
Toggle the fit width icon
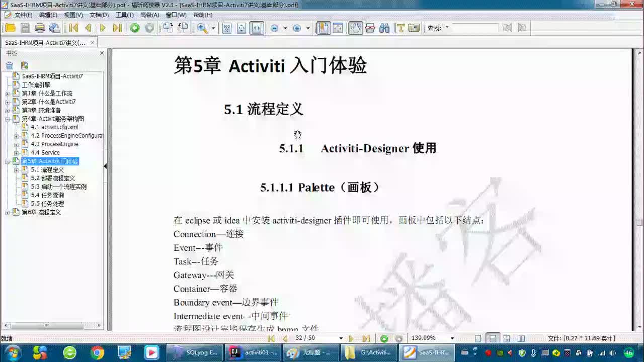[x=257, y=28]
